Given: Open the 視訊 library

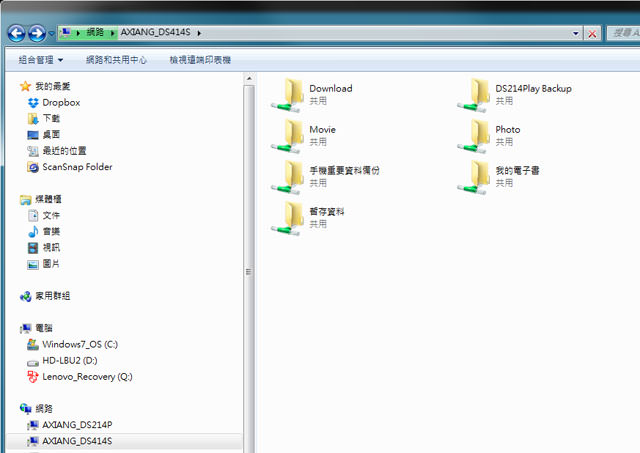Looking at the screenshot, I should (x=51, y=247).
